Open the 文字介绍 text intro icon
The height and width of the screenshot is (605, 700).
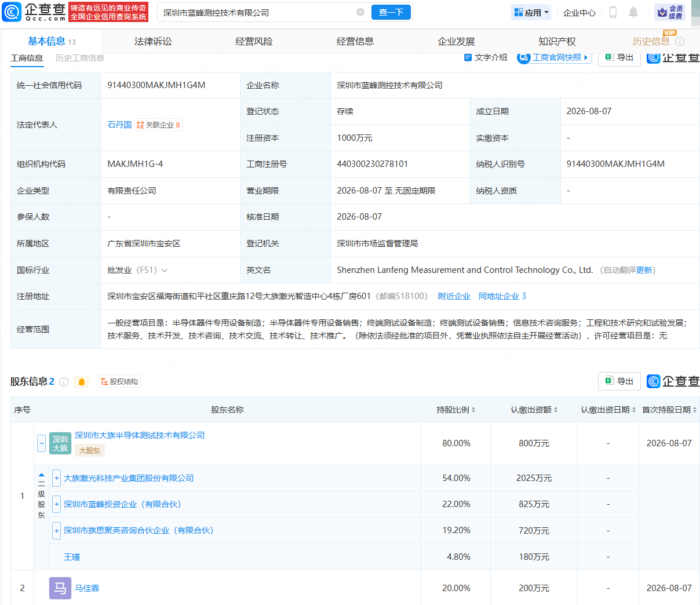click(x=486, y=57)
